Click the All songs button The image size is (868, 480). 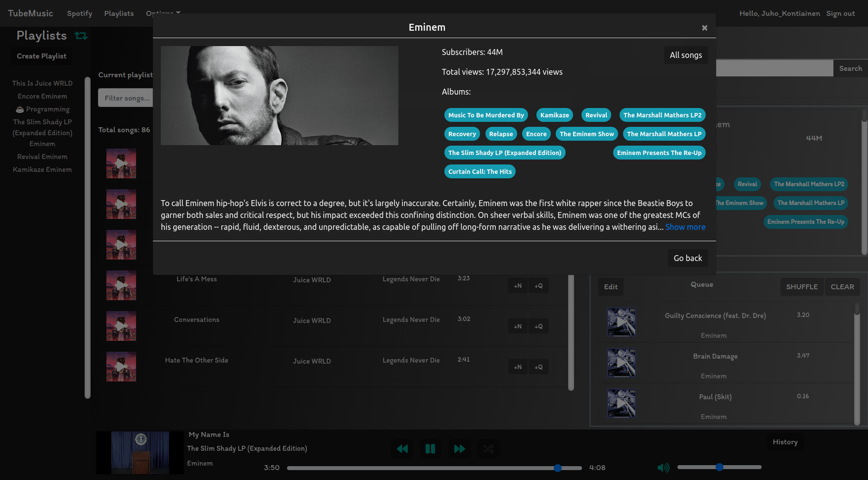686,55
